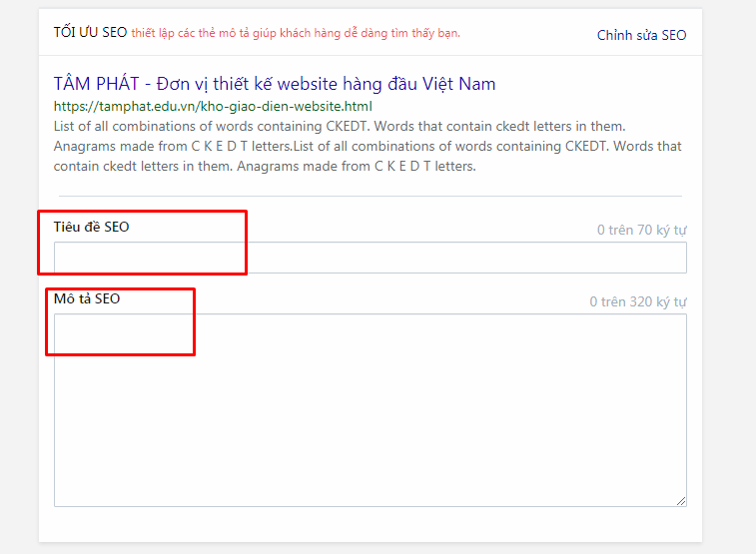Click the horizontal divider below the SEO preview
The height and width of the screenshot is (554, 756).
370,196
